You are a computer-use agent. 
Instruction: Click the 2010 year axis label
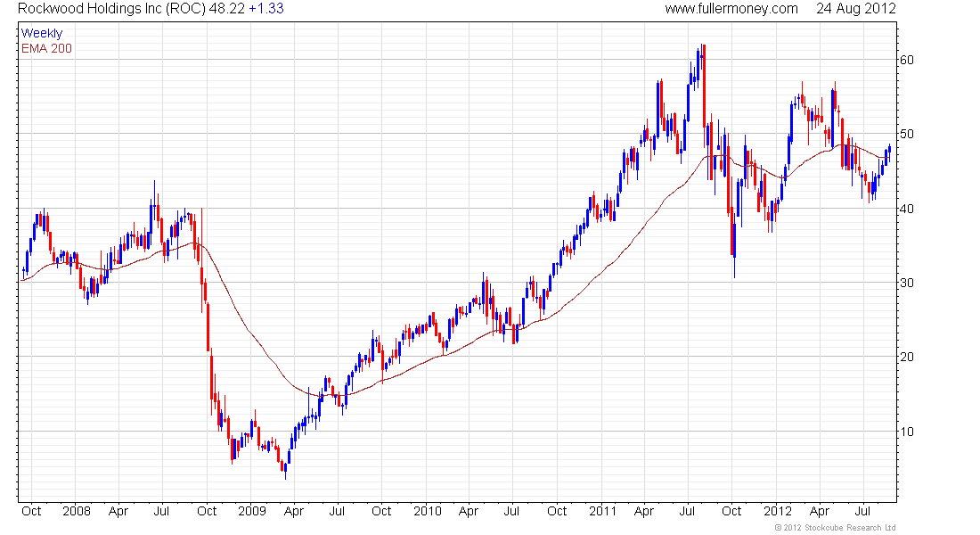coord(428,511)
